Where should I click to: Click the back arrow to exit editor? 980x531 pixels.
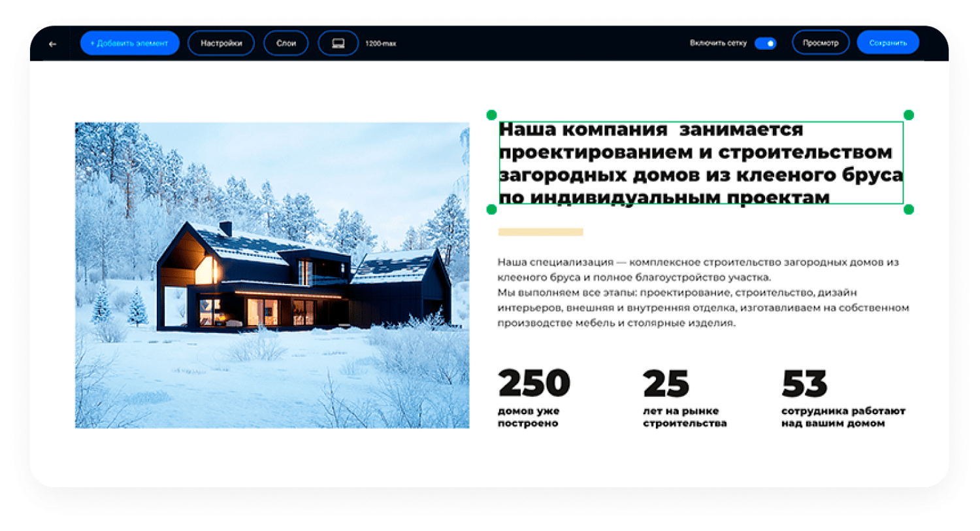pos(52,43)
